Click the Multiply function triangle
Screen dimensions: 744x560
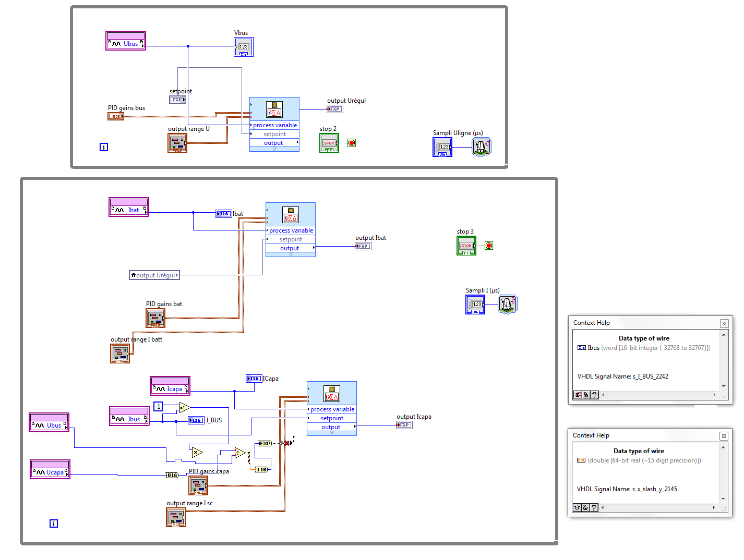click(x=197, y=452)
